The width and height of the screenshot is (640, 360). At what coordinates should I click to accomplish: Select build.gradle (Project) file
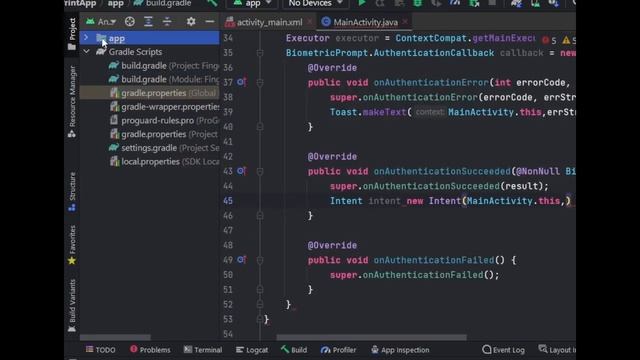tap(164, 65)
